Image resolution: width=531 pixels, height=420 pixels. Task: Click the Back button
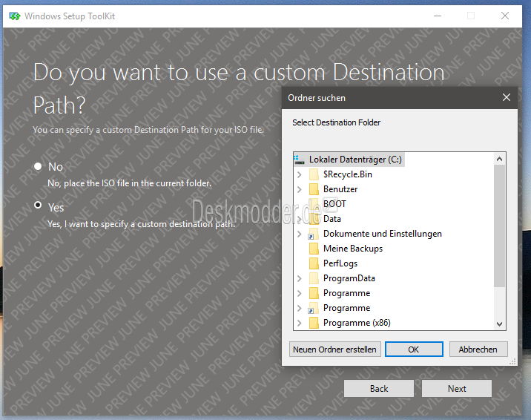379,388
